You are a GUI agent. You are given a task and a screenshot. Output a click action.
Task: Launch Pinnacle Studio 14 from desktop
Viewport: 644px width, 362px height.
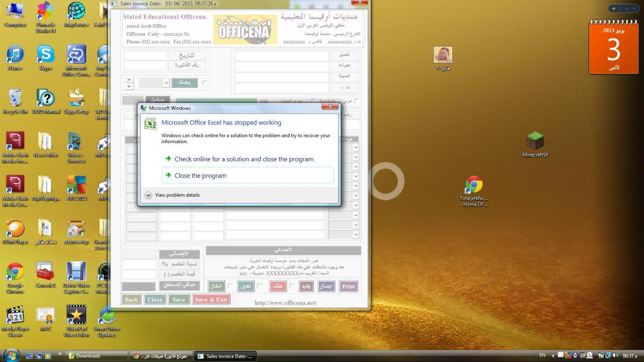pos(46,17)
